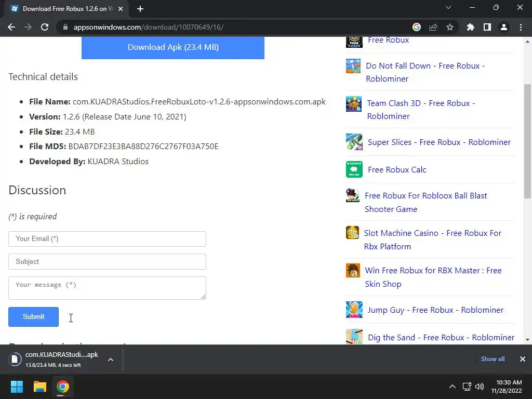Expand the apk download options chevron
532x399 pixels.
pos(111,360)
